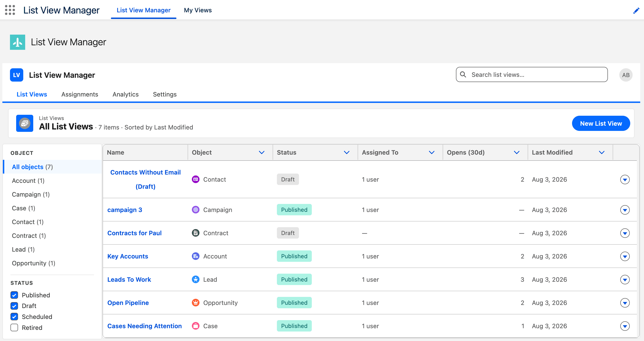Click the Case object icon
The image size is (644, 341).
click(x=195, y=326)
